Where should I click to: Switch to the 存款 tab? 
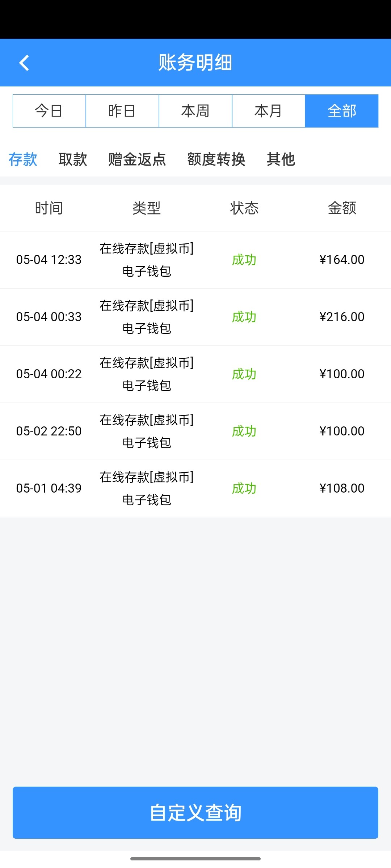(23, 159)
